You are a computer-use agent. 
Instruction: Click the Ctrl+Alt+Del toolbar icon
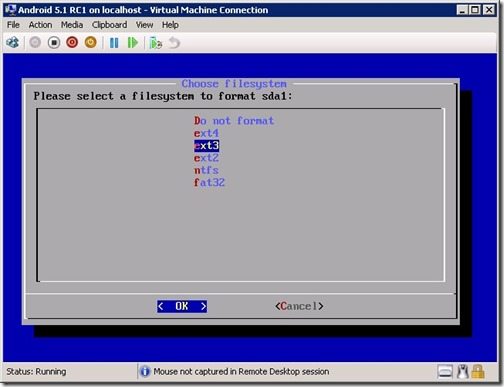point(13,43)
